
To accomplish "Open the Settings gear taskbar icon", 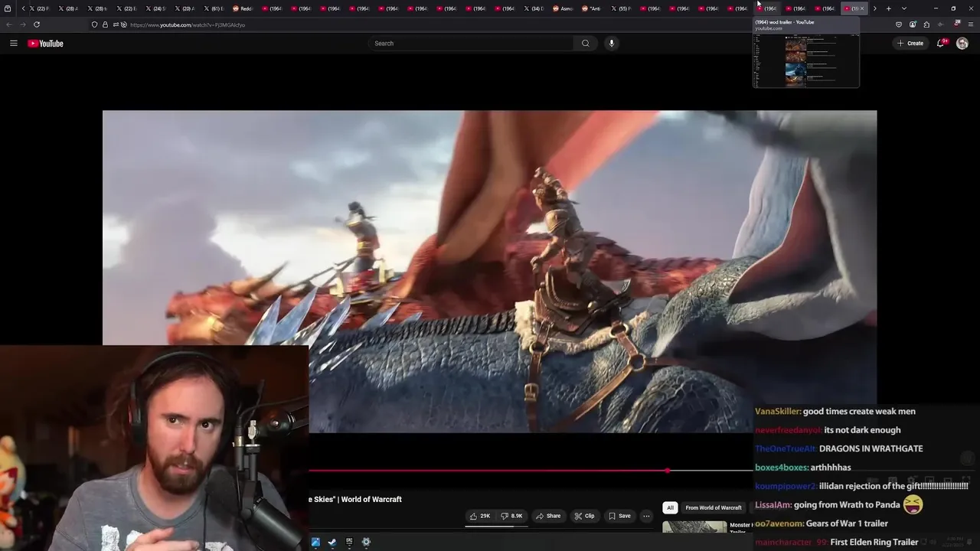I will [x=366, y=542].
